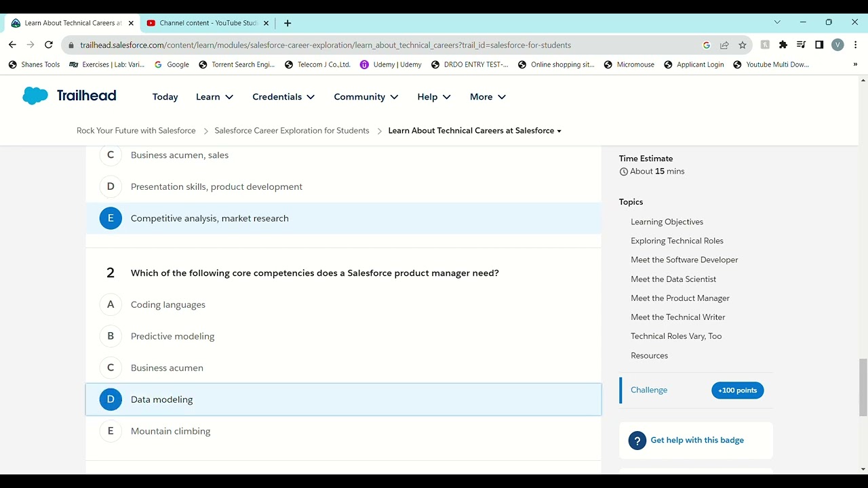Open Rock Your Future with Salesforce breadcrumb
Viewport: 868px width, 488px height.
(x=136, y=131)
